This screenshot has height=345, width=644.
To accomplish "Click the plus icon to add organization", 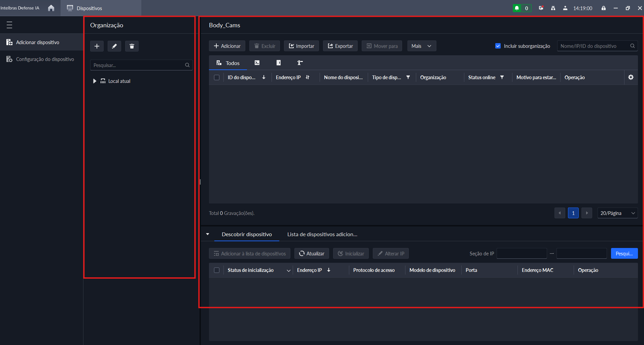I will pos(97,46).
